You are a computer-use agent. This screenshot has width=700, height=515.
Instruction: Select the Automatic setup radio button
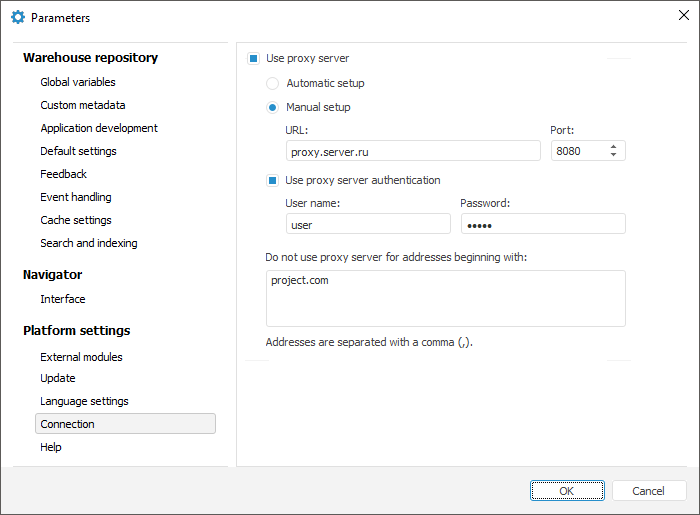tap(272, 84)
